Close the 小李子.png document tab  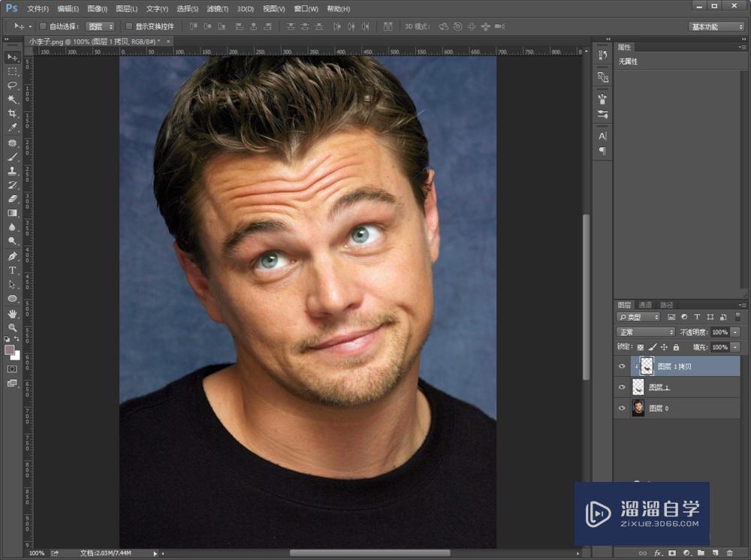pyautogui.click(x=168, y=41)
